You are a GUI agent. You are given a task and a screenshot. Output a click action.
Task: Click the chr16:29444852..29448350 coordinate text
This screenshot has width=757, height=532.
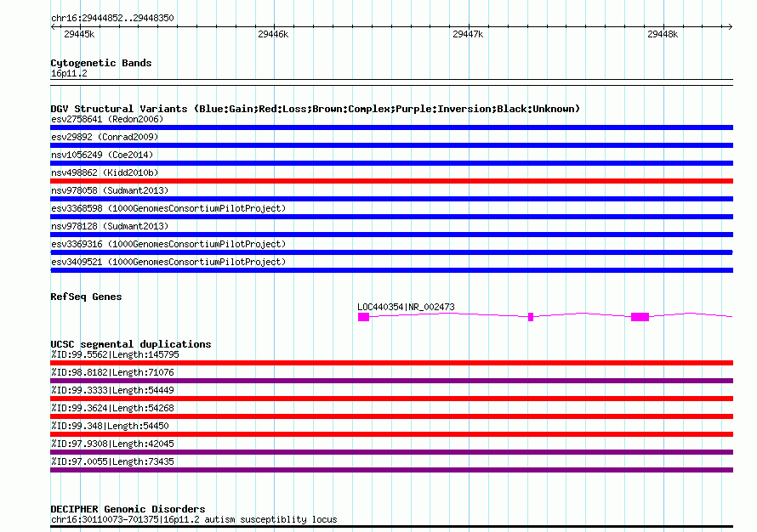coord(112,19)
